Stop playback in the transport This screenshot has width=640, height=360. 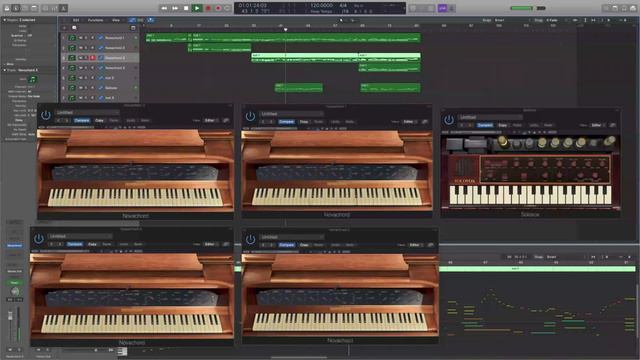(x=186, y=8)
